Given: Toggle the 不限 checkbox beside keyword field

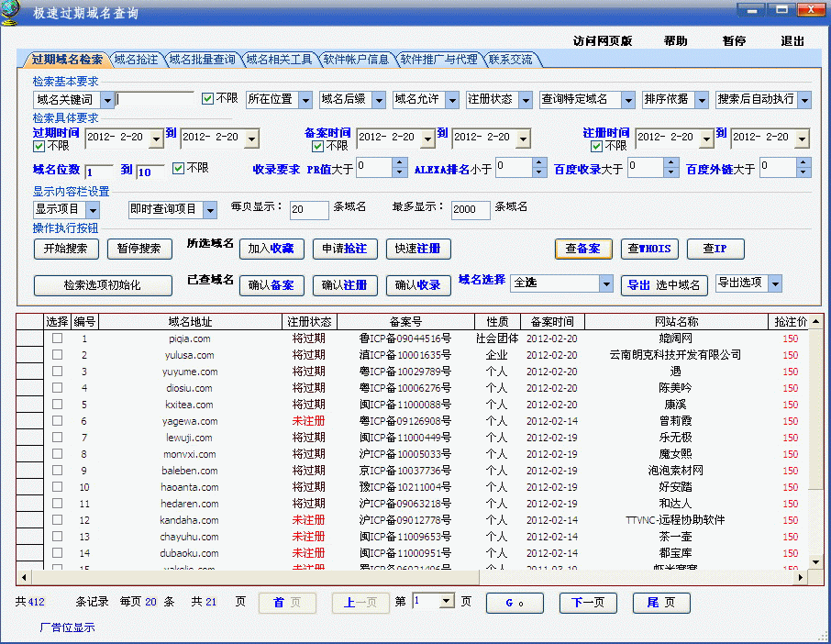Looking at the screenshot, I should [x=208, y=98].
